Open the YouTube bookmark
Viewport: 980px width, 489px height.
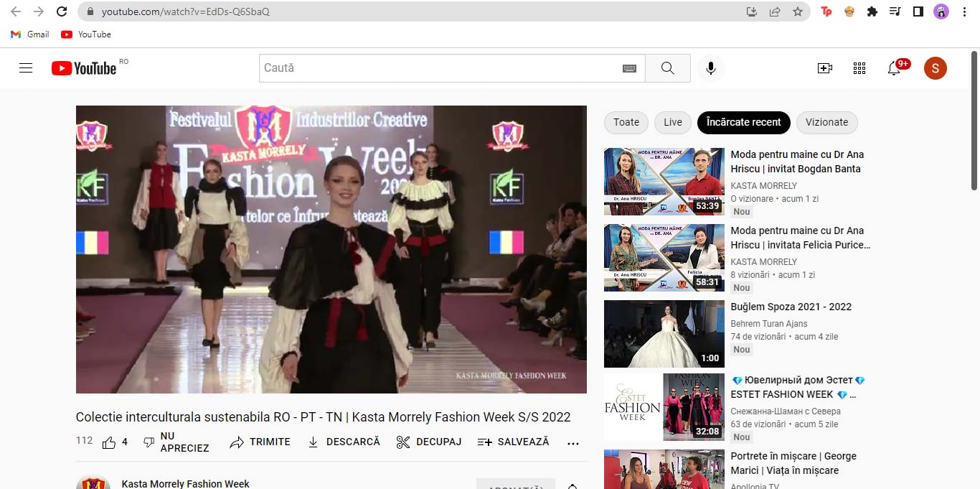[86, 34]
